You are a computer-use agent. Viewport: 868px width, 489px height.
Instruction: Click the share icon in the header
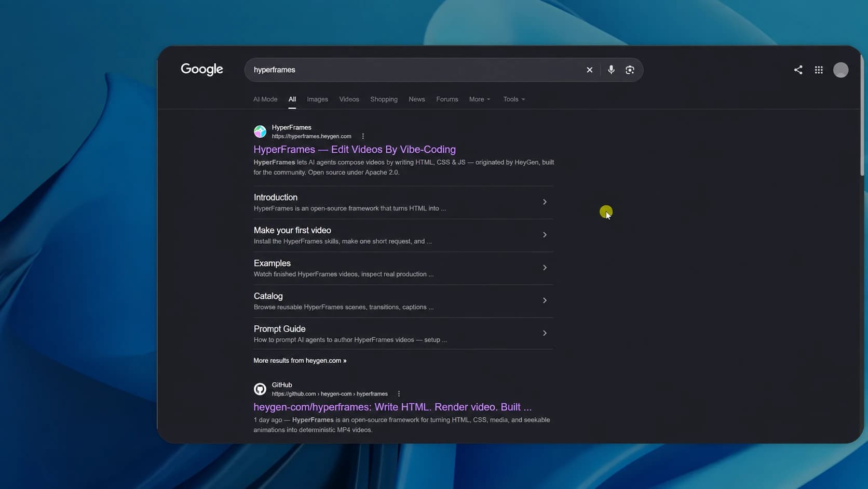(798, 70)
